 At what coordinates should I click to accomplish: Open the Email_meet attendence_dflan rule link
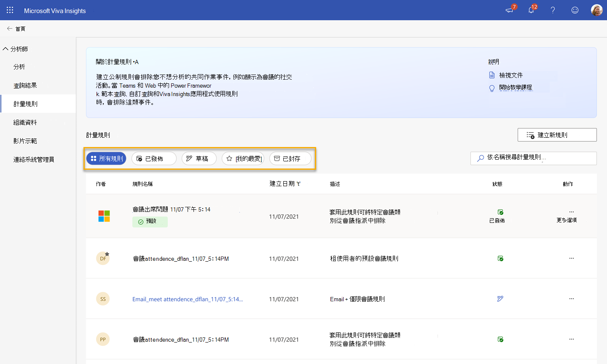[x=188, y=299]
